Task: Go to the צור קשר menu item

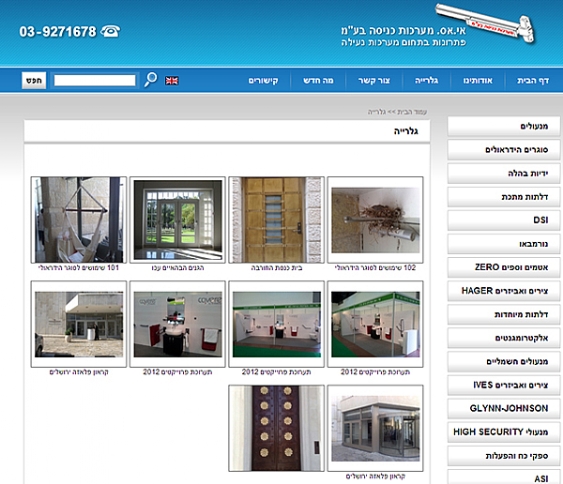Action: point(374,80)
